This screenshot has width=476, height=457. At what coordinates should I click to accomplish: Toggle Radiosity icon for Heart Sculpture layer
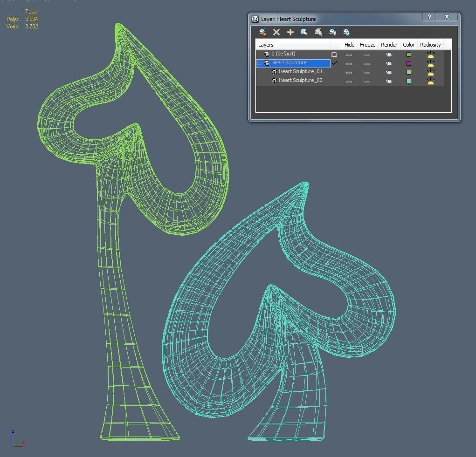(x=430, y=63)
